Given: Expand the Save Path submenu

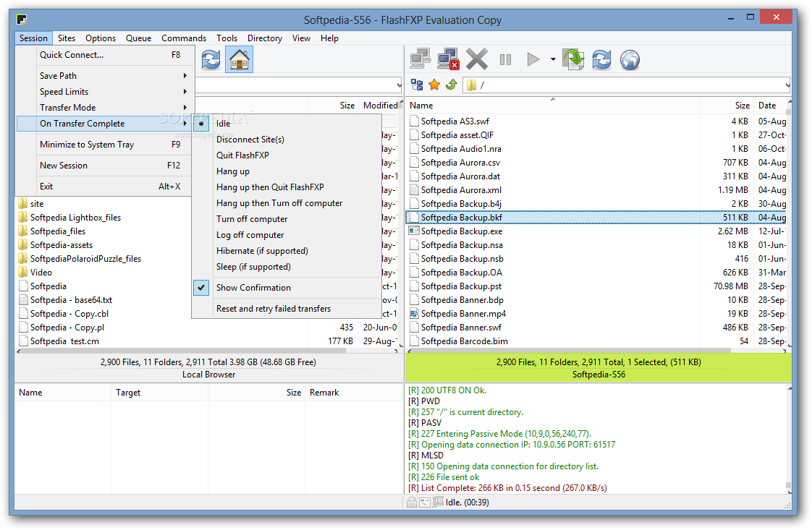Looking at the screenshot, I should (x=105, y=76).
